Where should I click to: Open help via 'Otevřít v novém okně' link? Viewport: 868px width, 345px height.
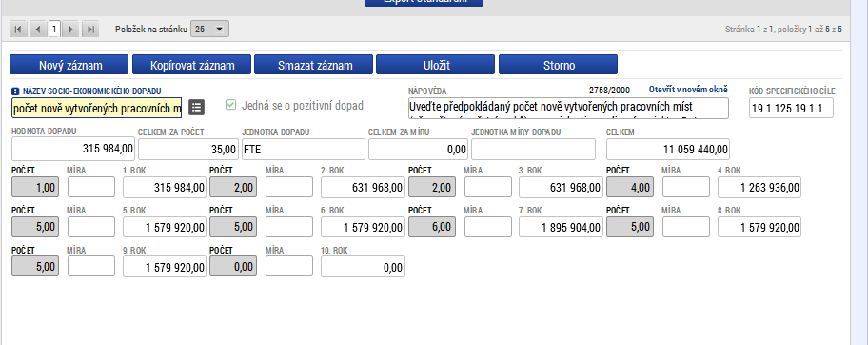click(x=688, y=89)
